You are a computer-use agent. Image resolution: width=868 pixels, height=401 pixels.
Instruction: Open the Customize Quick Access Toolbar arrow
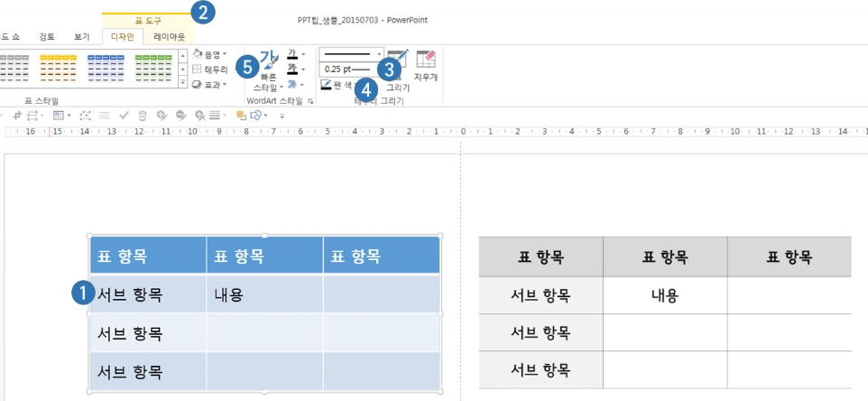[x=282, y=116]
